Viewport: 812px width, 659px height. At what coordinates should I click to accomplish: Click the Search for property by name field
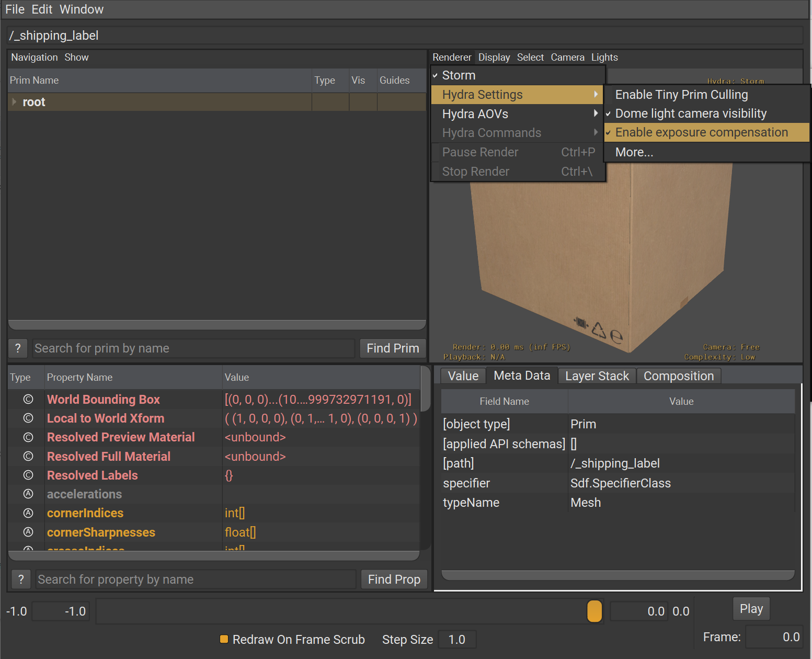coord(196,580)
